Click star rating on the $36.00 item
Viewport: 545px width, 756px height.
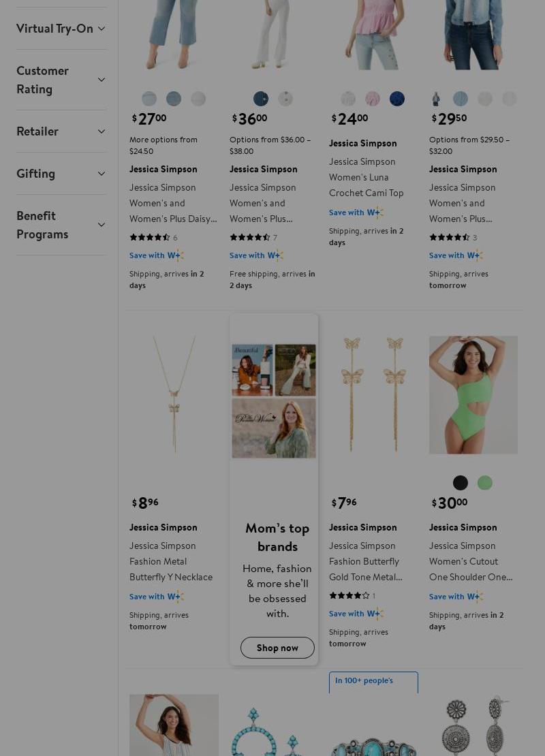tap(250, 238)
